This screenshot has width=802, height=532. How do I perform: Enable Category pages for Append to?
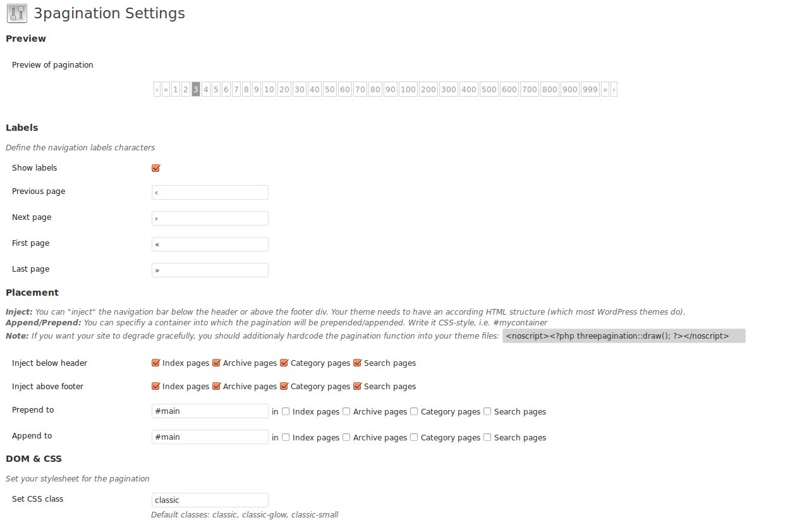(414, 437)
